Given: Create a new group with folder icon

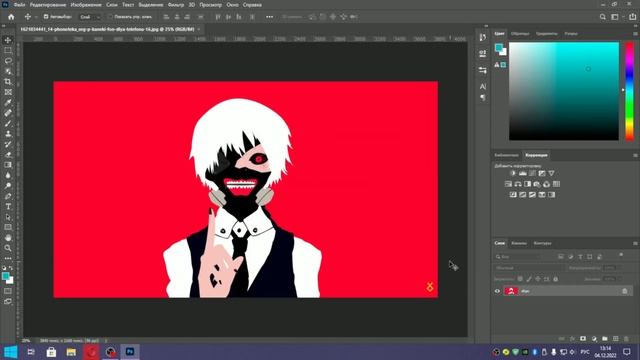Looking at the screenshot, I should [605, 339].
